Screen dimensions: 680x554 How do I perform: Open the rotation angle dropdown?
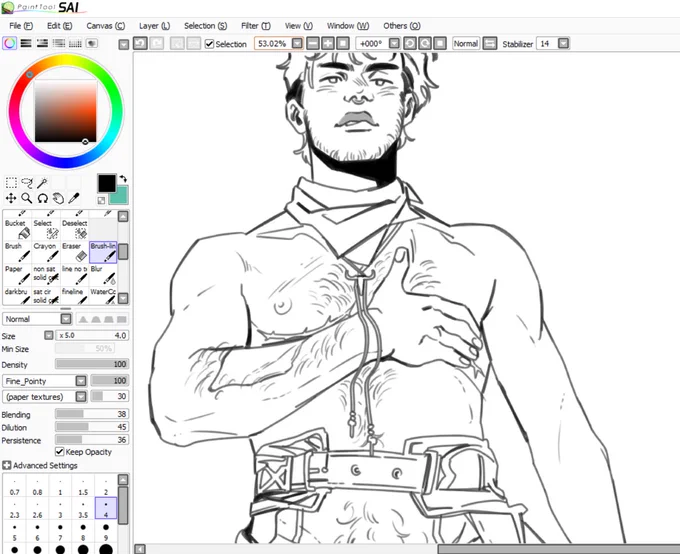pos(394,43)
